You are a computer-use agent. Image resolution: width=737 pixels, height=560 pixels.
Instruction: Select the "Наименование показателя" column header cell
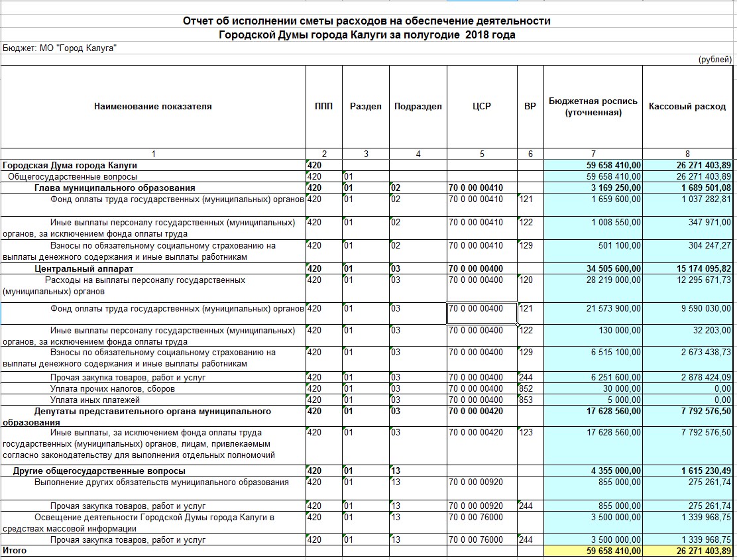coord(152,106)
